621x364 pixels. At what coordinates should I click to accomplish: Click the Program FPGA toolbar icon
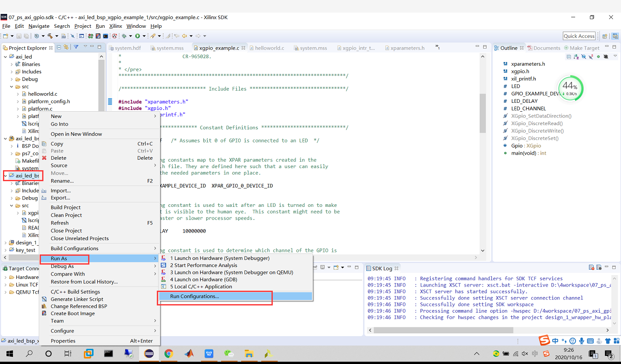point(91,36)
